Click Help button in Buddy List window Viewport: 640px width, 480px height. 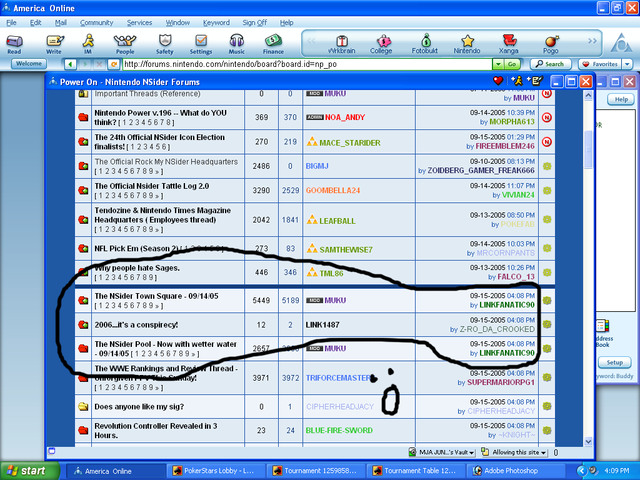point(621,100)
